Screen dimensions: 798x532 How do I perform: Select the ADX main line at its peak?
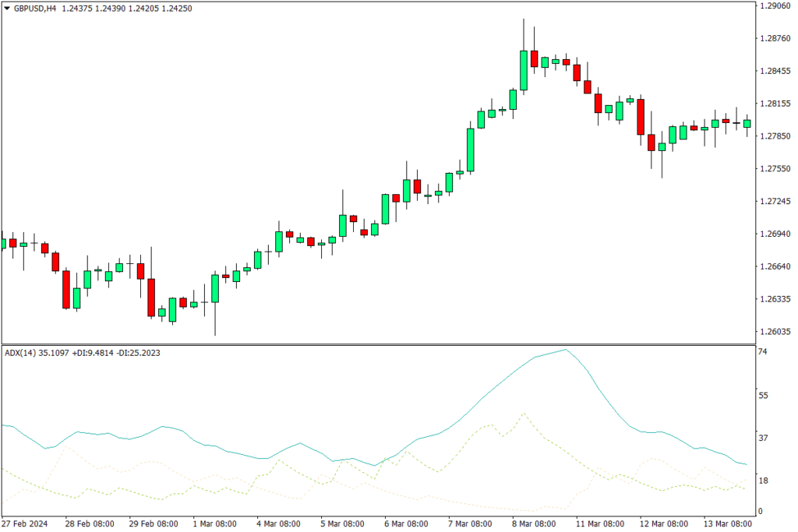[x=566, y=351]
